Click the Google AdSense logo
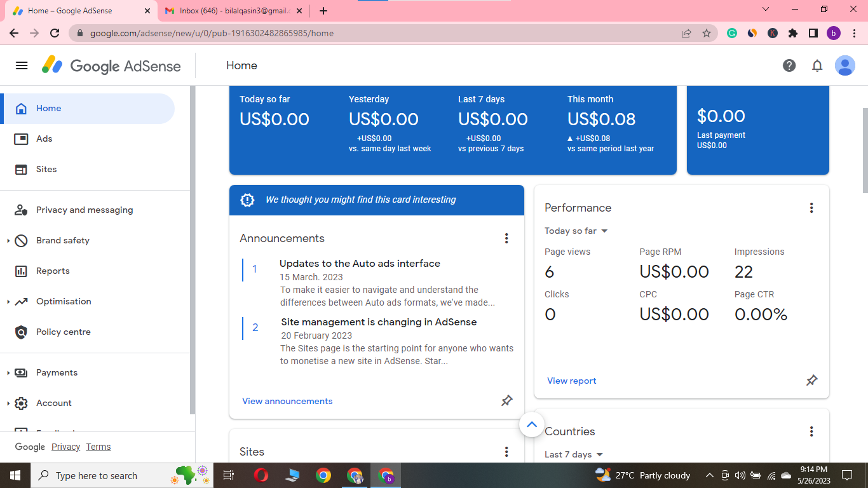868x488 pixels. tap(111, 65)
